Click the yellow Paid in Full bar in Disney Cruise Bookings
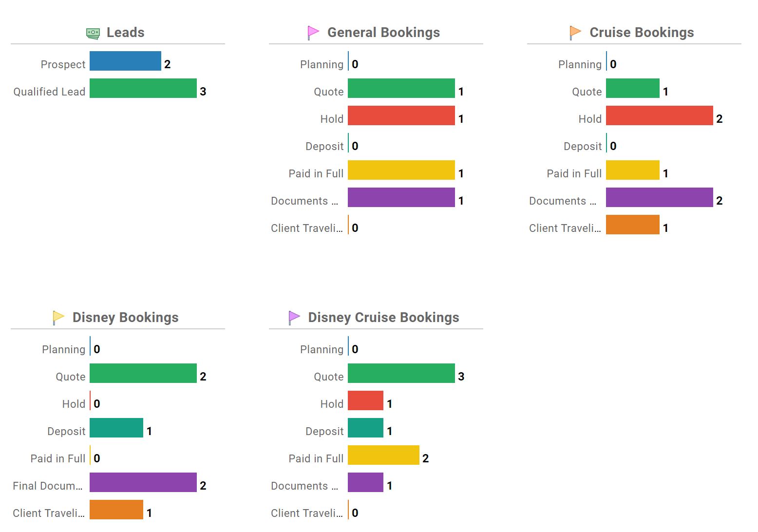Image resolution: width=758 pixels, height=532 pixels. coord(383,455)
